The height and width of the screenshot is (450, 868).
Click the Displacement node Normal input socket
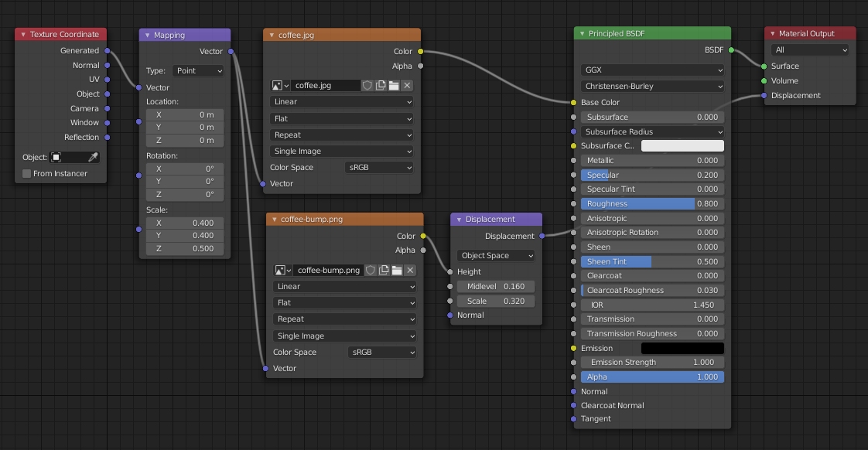[x=450, y=315]
